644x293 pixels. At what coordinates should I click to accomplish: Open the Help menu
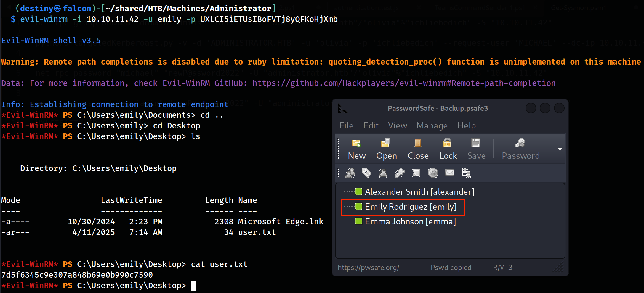[x=466, y=126]
